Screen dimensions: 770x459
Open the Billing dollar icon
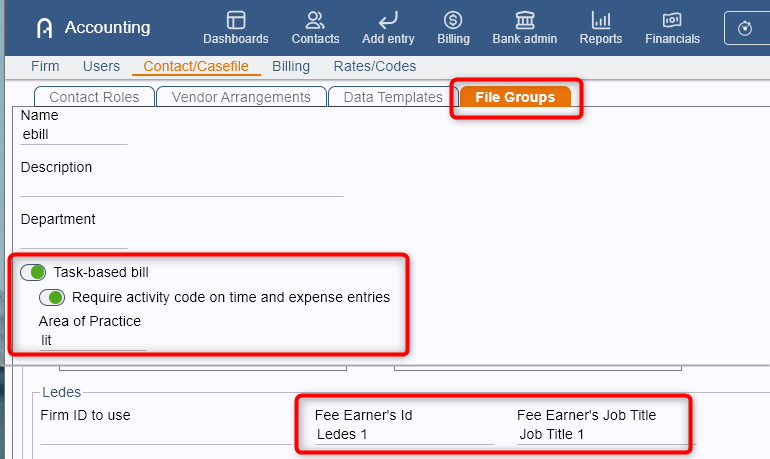click(453, 20)
